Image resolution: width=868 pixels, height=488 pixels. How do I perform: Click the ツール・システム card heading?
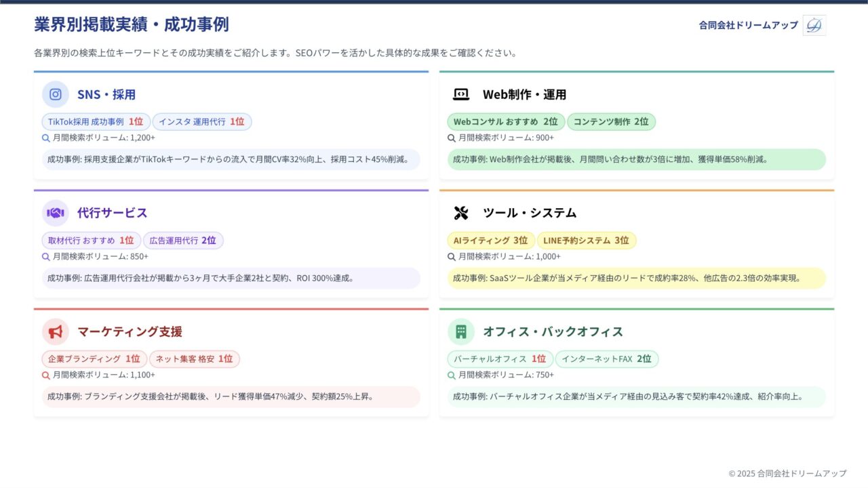click(530, 213)
